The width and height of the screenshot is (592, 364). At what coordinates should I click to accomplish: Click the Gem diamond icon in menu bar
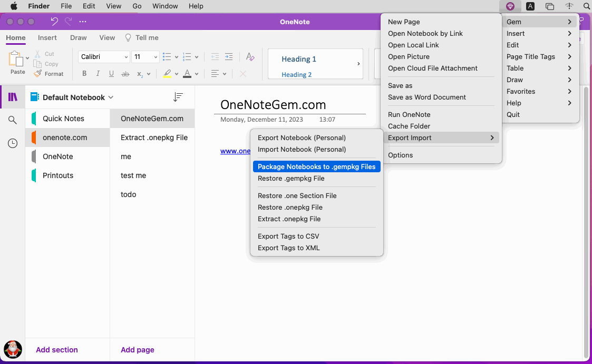point(510,6)
